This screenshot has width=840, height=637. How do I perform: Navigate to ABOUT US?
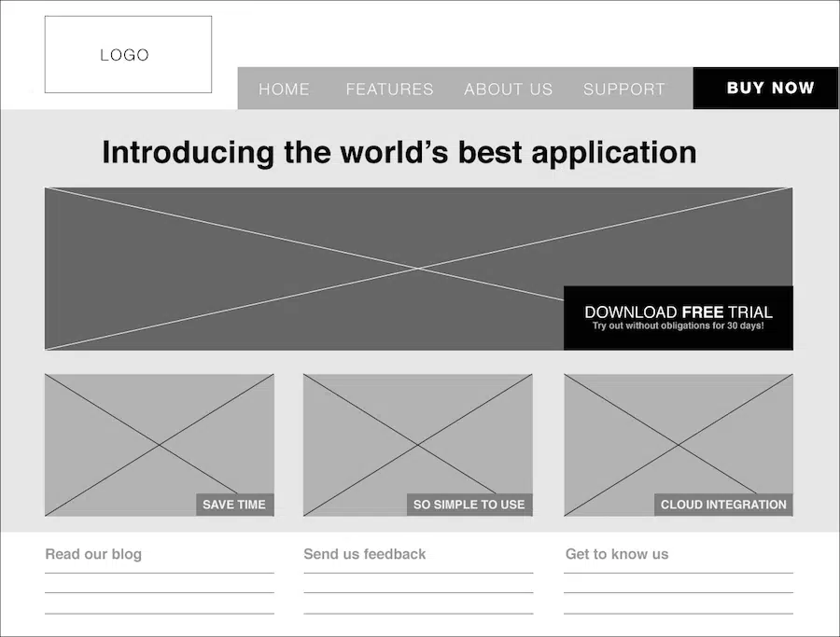point(509,90)
